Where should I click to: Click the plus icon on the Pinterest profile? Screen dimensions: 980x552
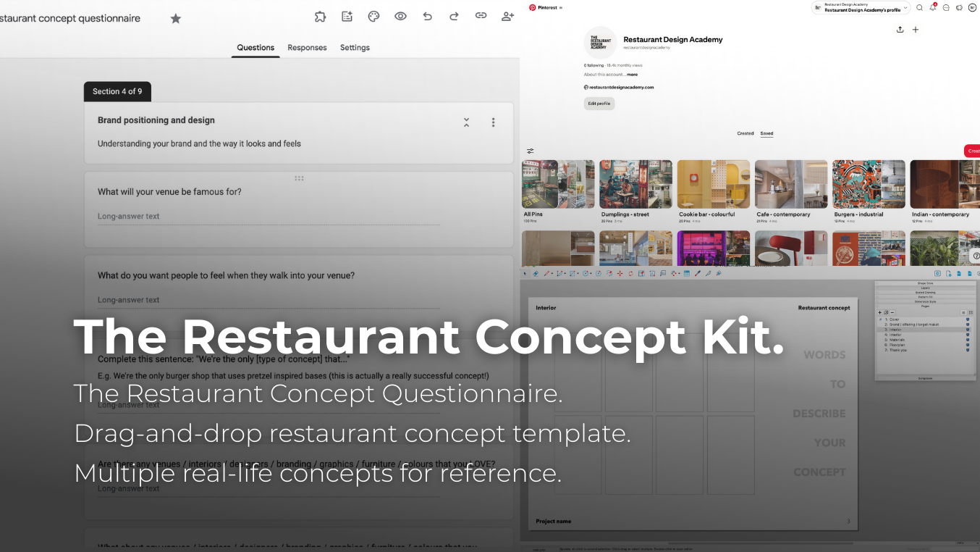916,30
